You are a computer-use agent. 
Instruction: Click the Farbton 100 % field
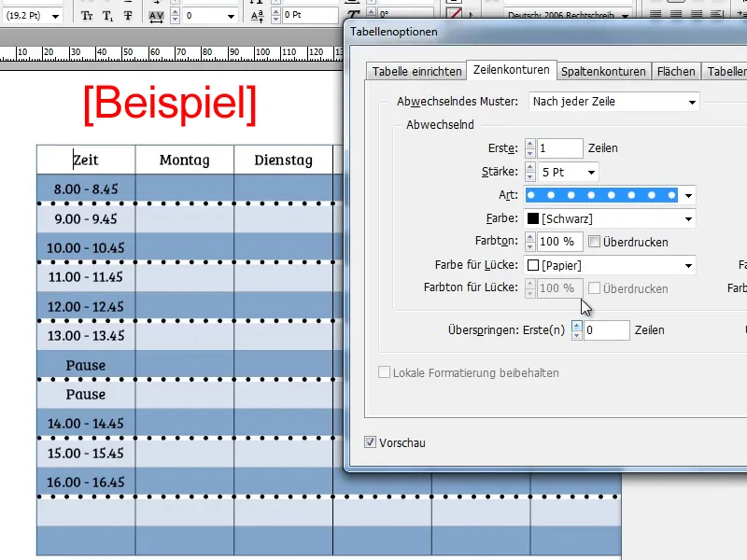click(559, 242)
